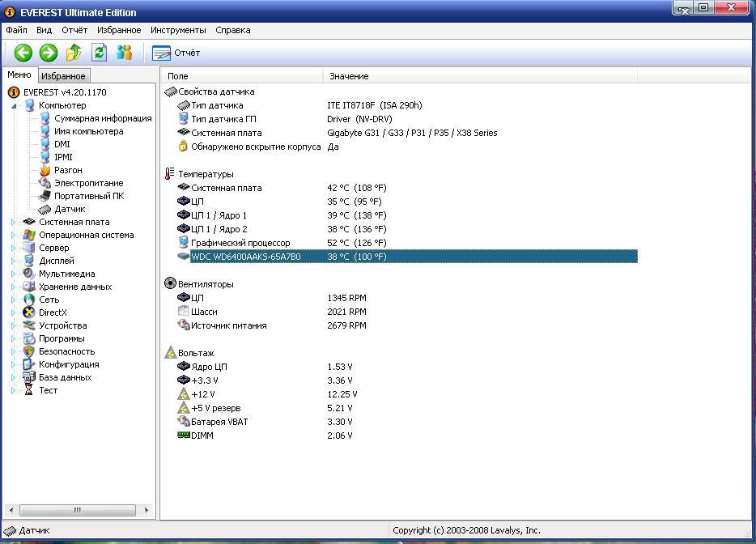Image resolution: width=756 pixels, height=544 pixels.
Task: Open the Вид menu
Action: tap(44, 30)
